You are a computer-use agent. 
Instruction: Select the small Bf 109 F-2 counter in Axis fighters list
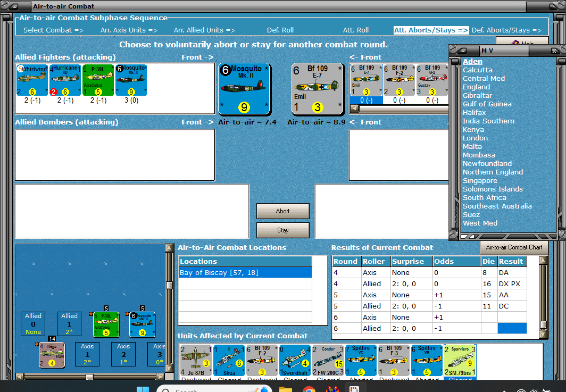pyautogui.click(x=399, y=80)
